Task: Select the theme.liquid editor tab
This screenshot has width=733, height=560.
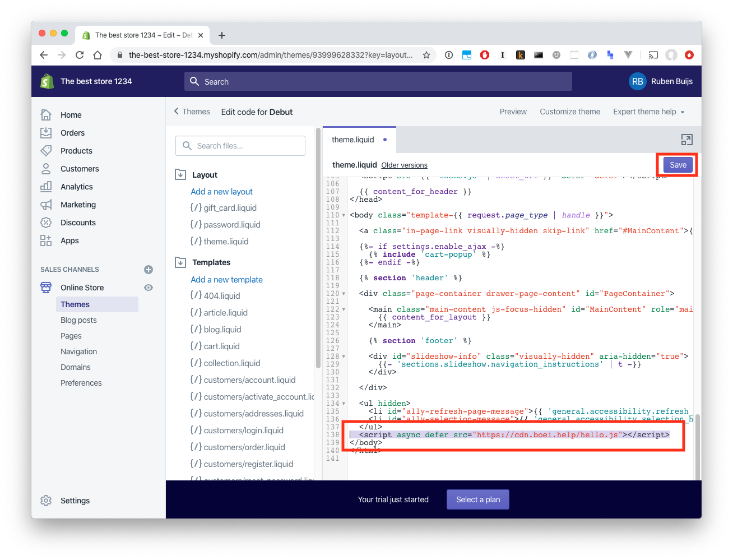Action: [x=353, y=140]
